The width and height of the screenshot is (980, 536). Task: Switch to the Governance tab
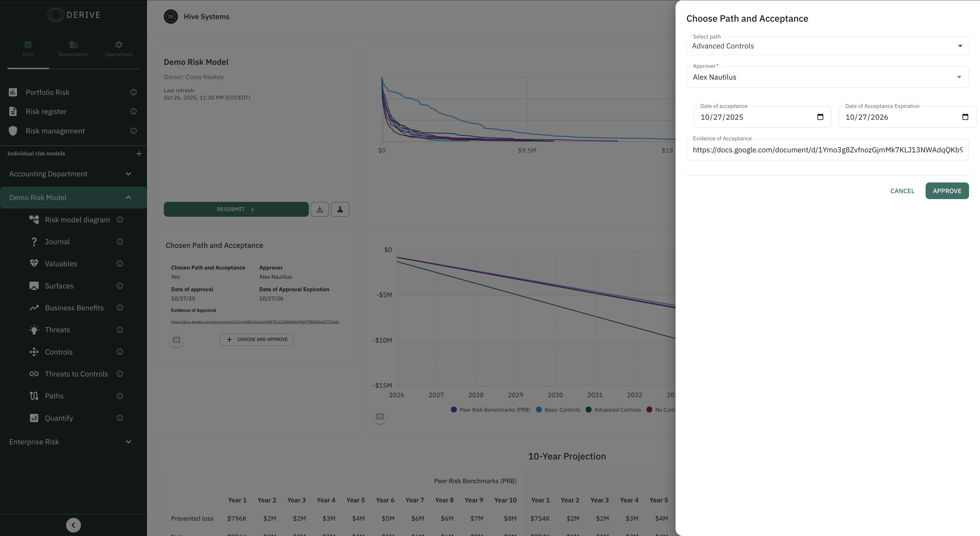tap(73, 49)
